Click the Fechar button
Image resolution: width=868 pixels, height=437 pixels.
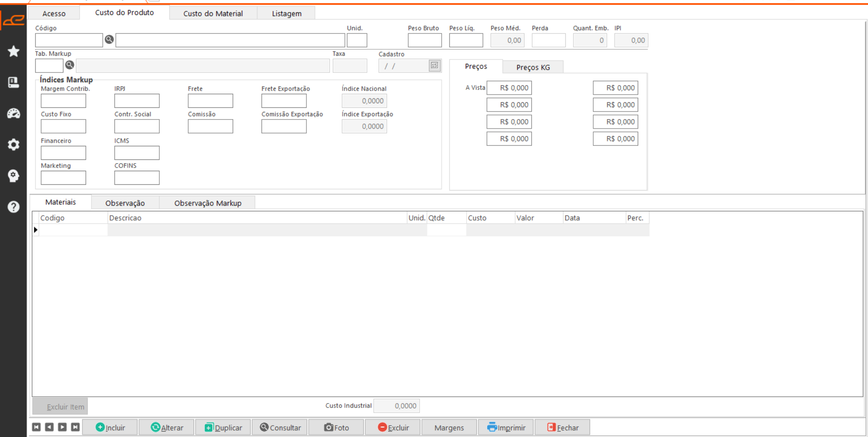(x=563, y=427)
